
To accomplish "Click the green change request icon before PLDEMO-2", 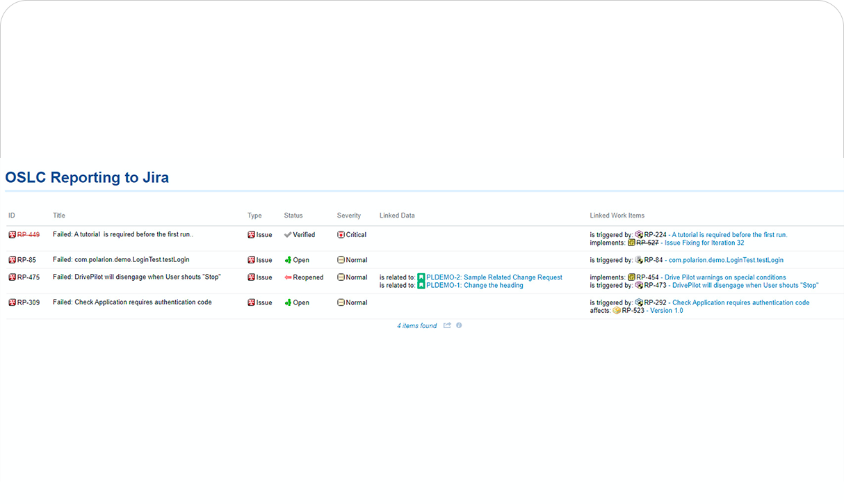I will [421, 277].
